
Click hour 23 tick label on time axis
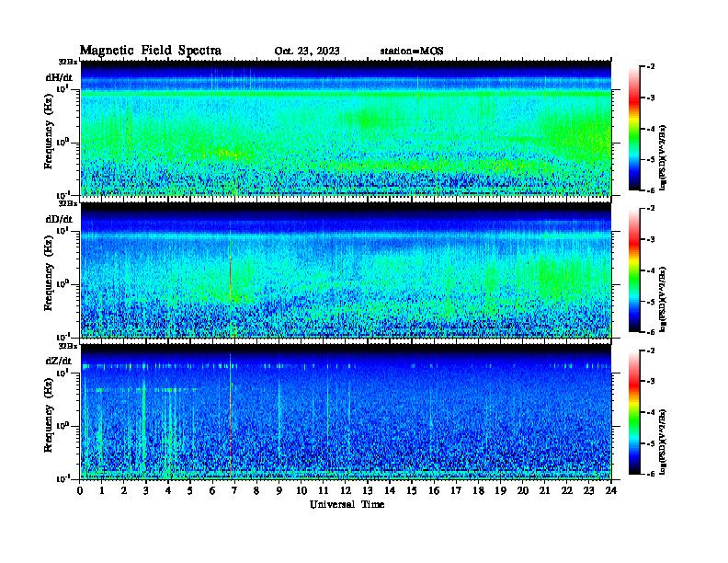click(588, 490)
